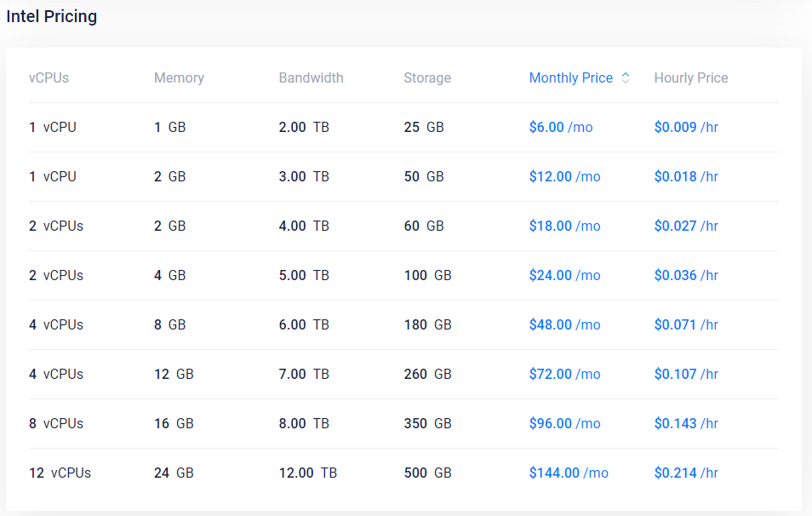Select the $72.00 /mo price
This screenshot has height=516, width=812.
pos(564,374)
